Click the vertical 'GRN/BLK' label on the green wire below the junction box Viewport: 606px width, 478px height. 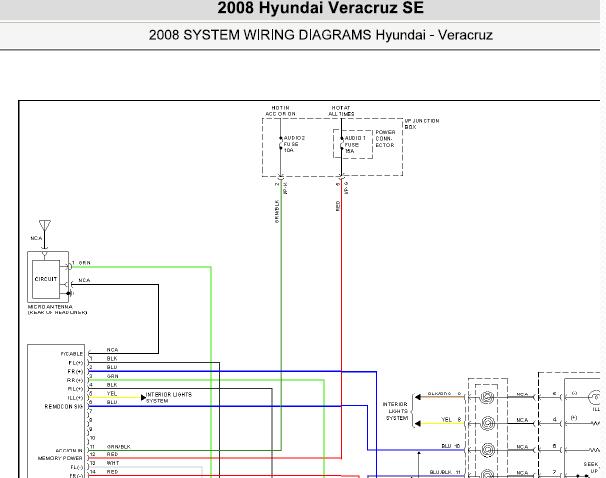click(277, 211)
